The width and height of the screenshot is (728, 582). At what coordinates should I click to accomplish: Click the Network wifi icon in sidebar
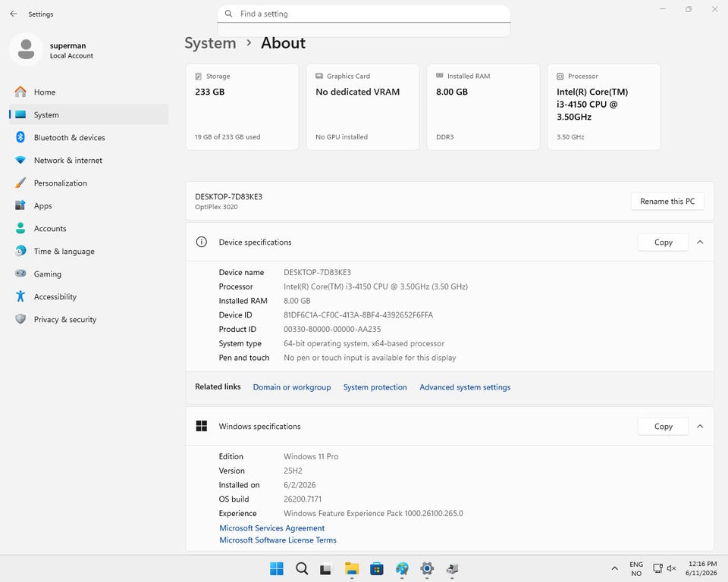tap(20, 160)
